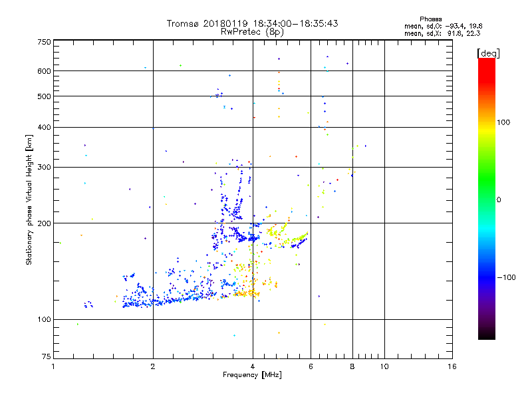
Task: Click the frequency axis tick label '8'
Action: (352, 366)
